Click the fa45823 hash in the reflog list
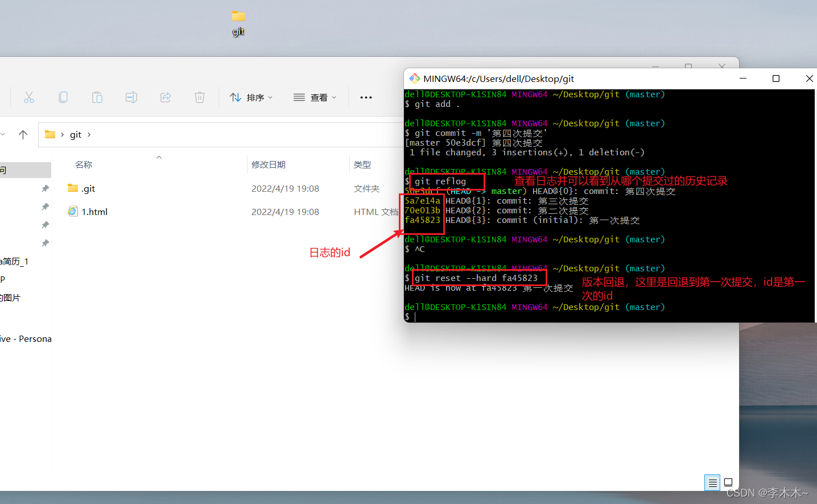Viewport: 817px width, 504px height. coord(422,220)
